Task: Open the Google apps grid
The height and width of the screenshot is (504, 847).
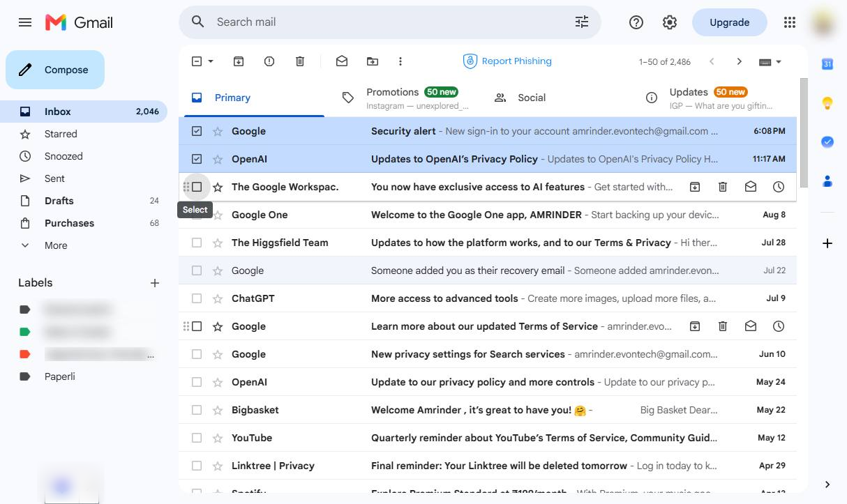Action: 790,22
